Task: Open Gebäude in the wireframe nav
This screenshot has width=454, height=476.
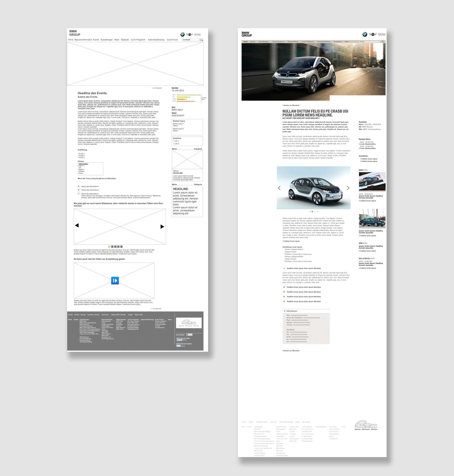Action: [x=125, y=40]
